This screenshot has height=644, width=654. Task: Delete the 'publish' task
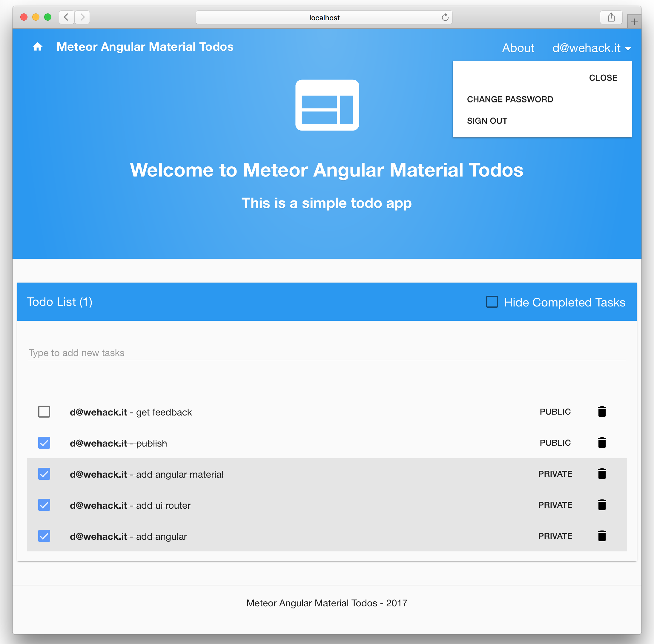tap(601, 443)
